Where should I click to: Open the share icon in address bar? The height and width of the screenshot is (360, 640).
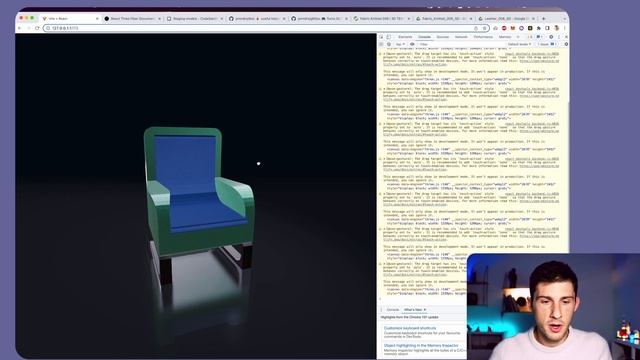click(476, 28)
